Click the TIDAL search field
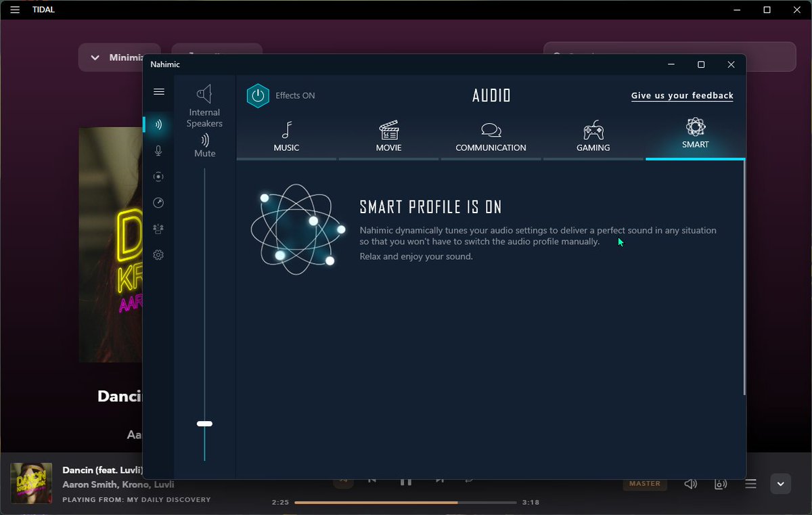This screenshot has height=515, width=812. 670,57
